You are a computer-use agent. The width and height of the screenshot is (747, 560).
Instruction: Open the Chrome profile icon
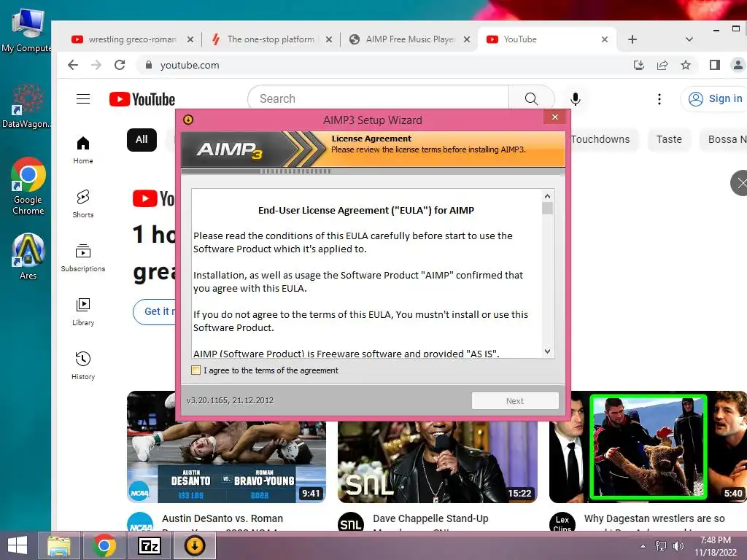pyautogui.click(x=738, y=65)
